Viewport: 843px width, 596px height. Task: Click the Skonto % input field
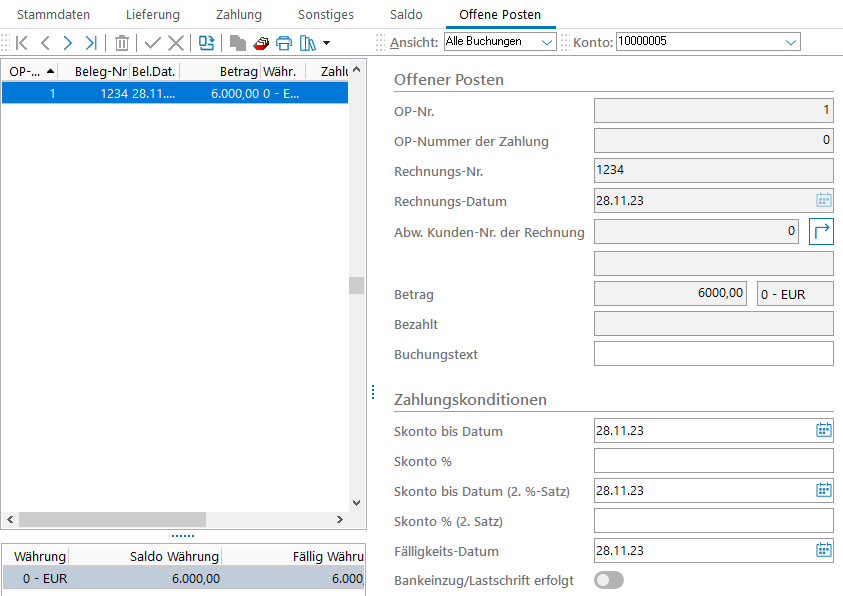[713, 461]
